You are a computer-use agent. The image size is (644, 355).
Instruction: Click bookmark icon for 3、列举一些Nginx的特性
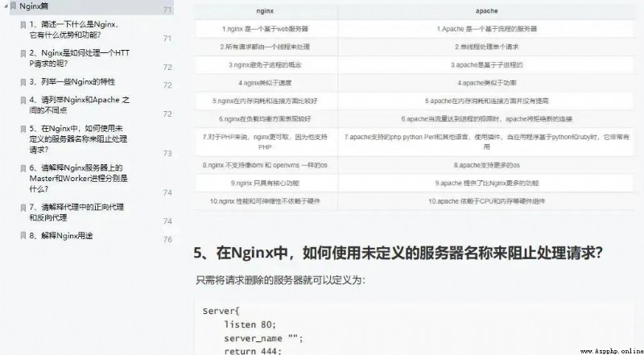23,83
